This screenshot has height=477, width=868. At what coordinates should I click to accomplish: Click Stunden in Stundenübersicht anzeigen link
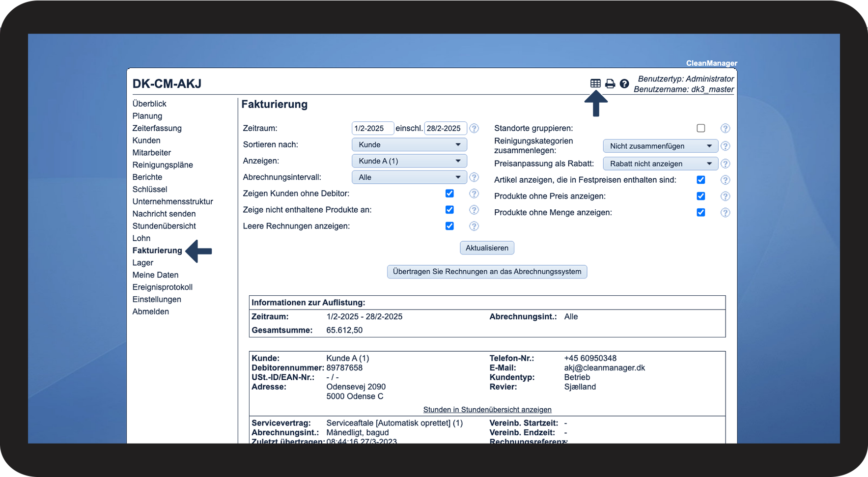point(487,410)
